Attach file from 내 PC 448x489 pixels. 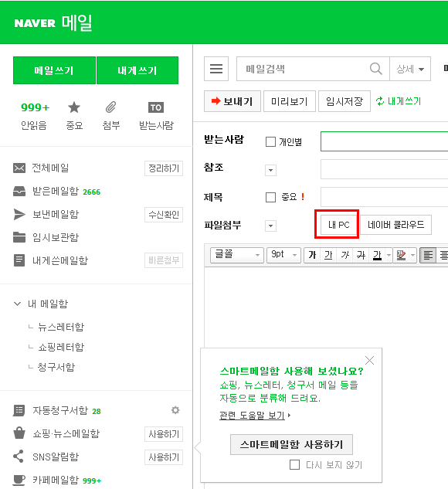[x=339, y=225]
